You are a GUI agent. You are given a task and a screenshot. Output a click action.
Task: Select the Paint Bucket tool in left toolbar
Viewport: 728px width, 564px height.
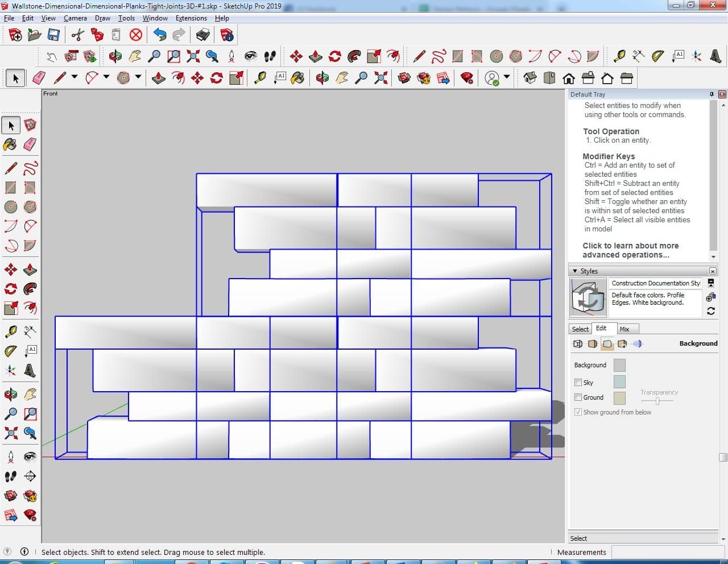(10, 144)
